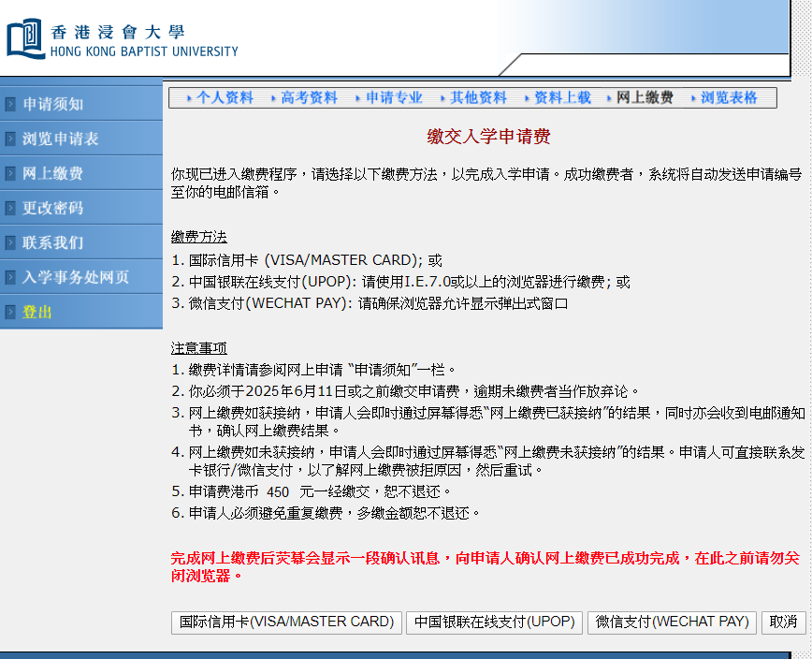Click arrow icon beside 网上缴费 sidebar item
The height and width of the screenshot is (659, 812).
pos(10,173)
